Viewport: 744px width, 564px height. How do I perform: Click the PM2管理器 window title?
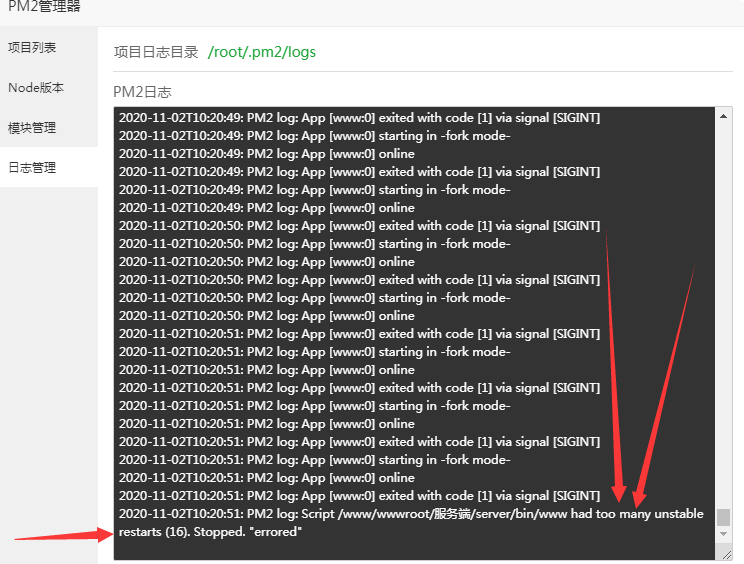pos(44,6)
